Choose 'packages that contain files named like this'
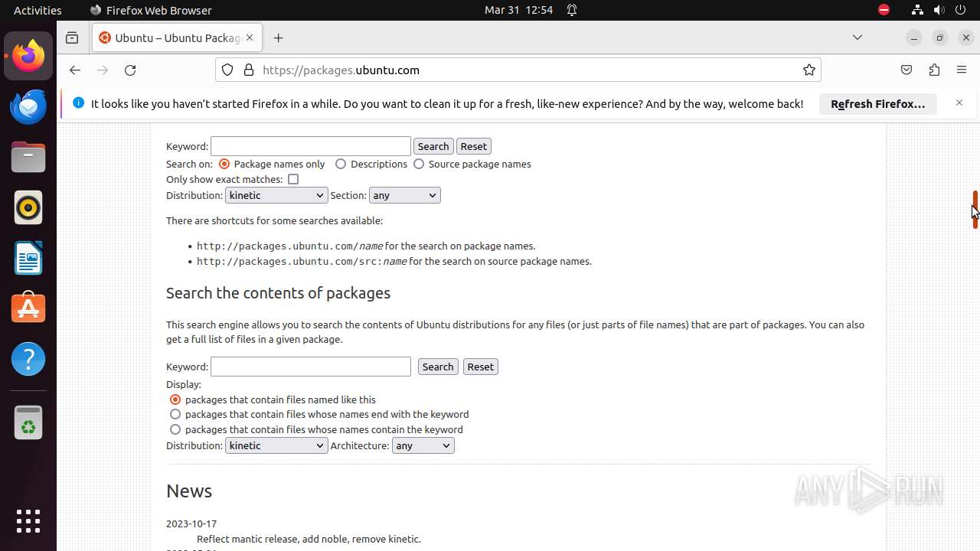 point(175,399)
